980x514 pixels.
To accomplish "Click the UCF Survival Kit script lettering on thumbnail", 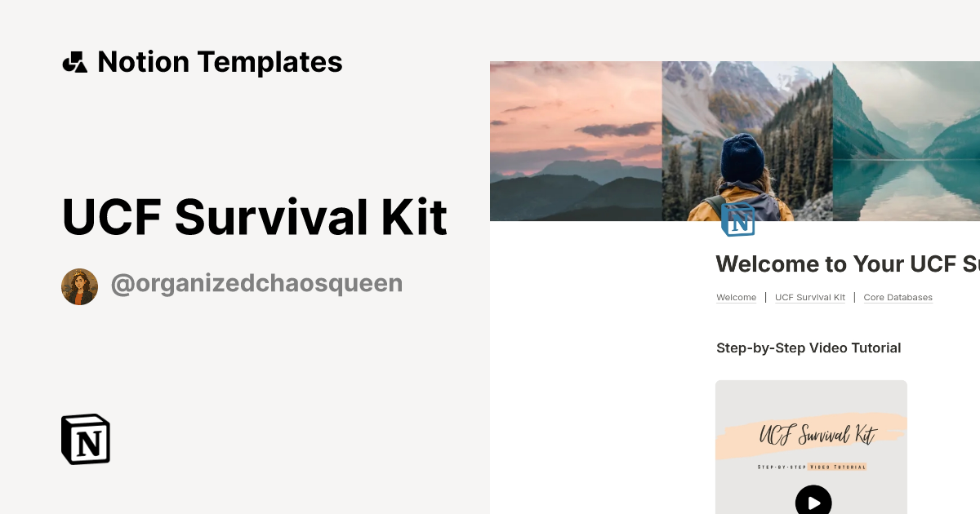I will click(x=818, y=433).
